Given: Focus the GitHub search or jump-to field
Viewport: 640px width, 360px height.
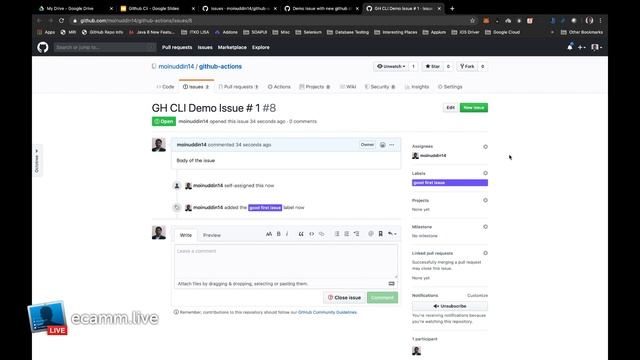Looking at the screenshot, I should point(104,47).
